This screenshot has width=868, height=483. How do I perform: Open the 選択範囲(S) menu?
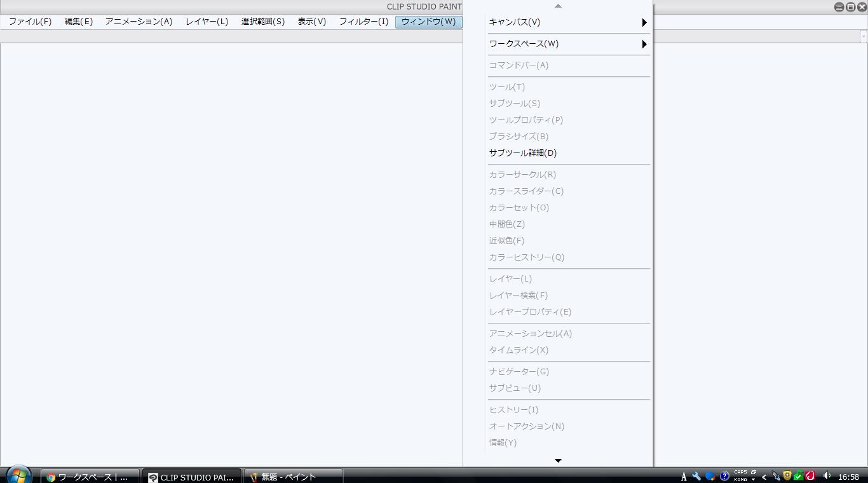point(262,22)
